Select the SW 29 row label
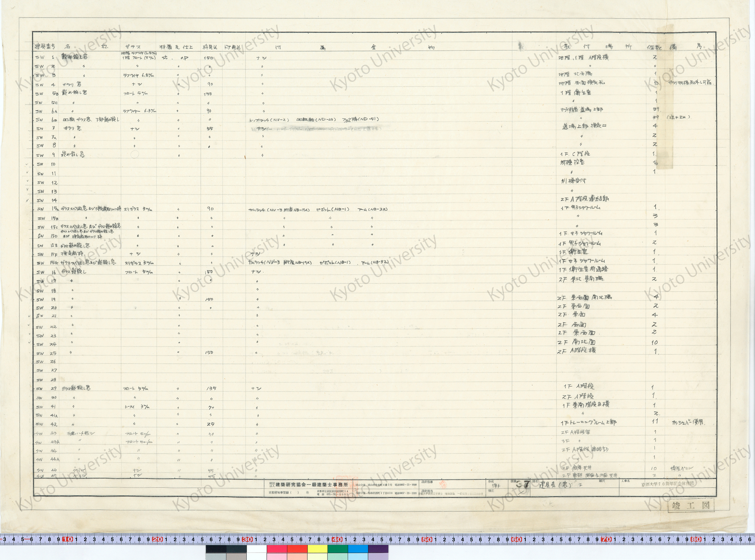The height and width of the screenshot is (560, 755). [46, 389]
